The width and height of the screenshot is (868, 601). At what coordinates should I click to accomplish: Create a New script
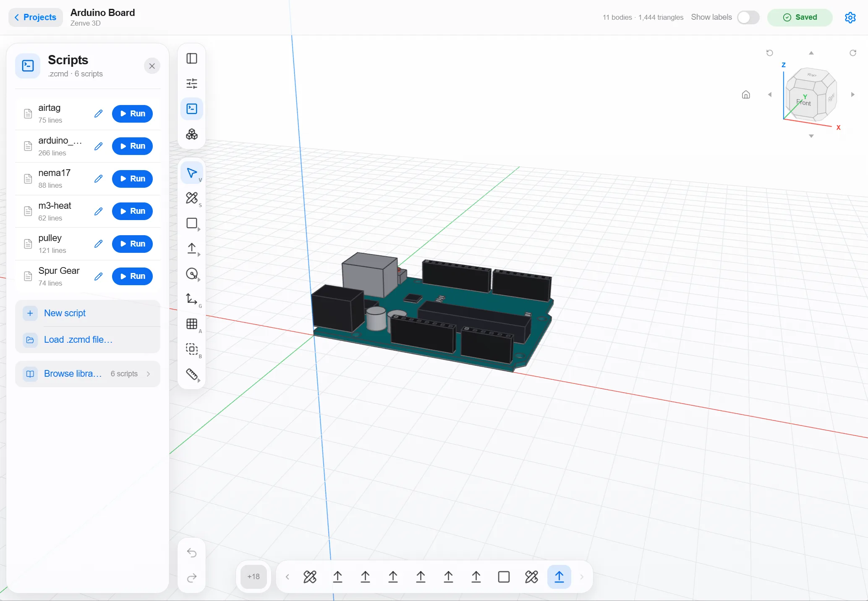pyautogui.click(x=88, y=313)
